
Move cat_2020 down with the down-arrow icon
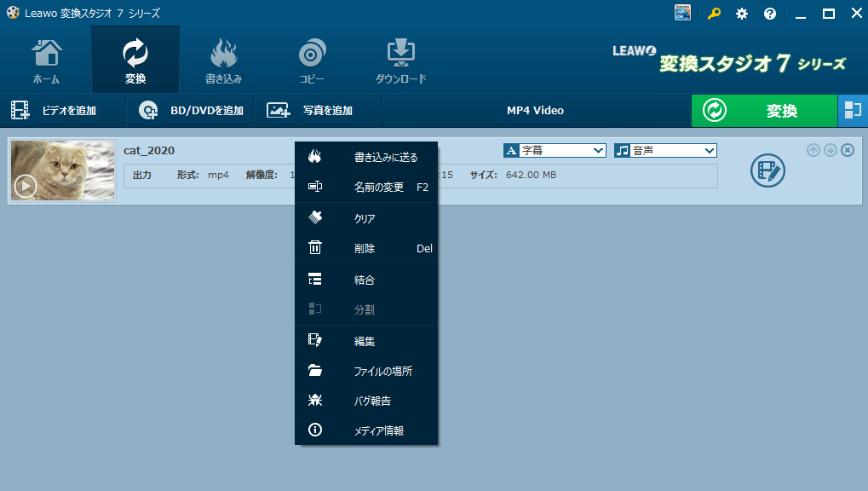(831, 150)
